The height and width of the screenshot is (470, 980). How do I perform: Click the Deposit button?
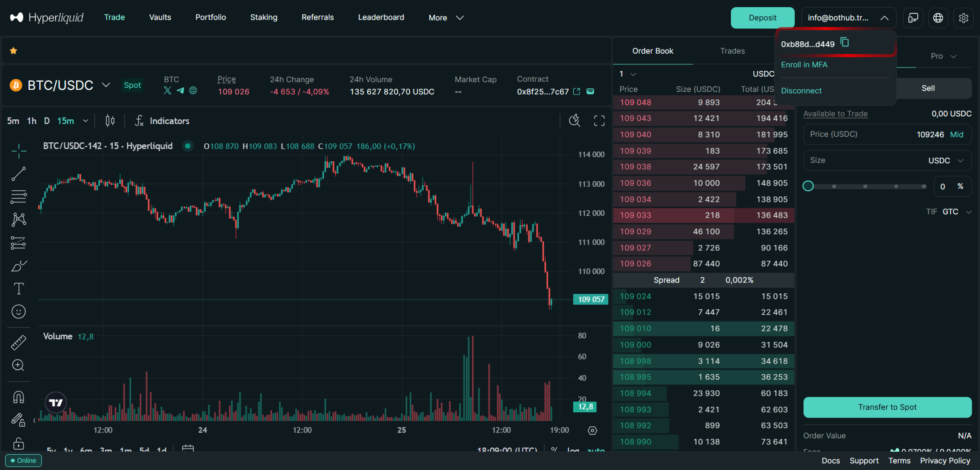[762, 18]
